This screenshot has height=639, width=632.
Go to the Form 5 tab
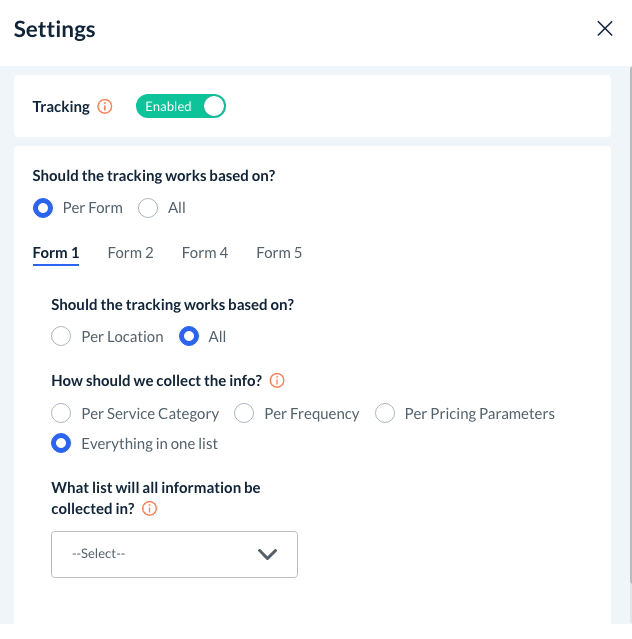[279, 253]
